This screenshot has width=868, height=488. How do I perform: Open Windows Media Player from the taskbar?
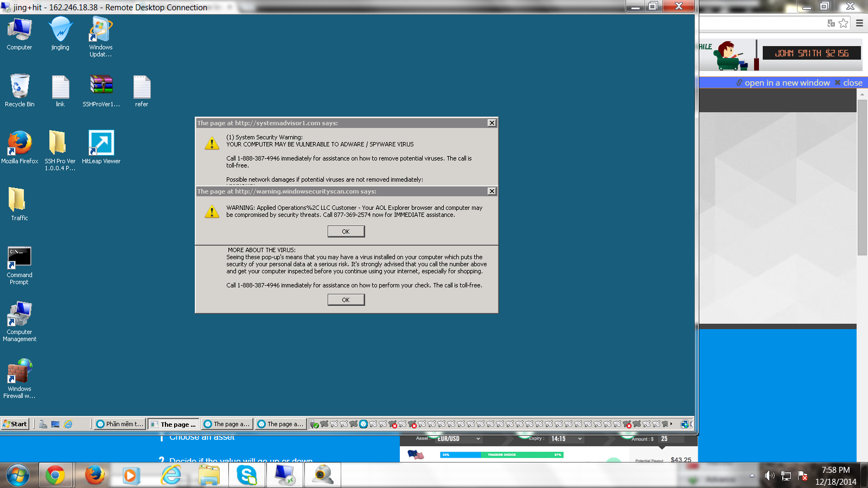(x=130, y=476)
